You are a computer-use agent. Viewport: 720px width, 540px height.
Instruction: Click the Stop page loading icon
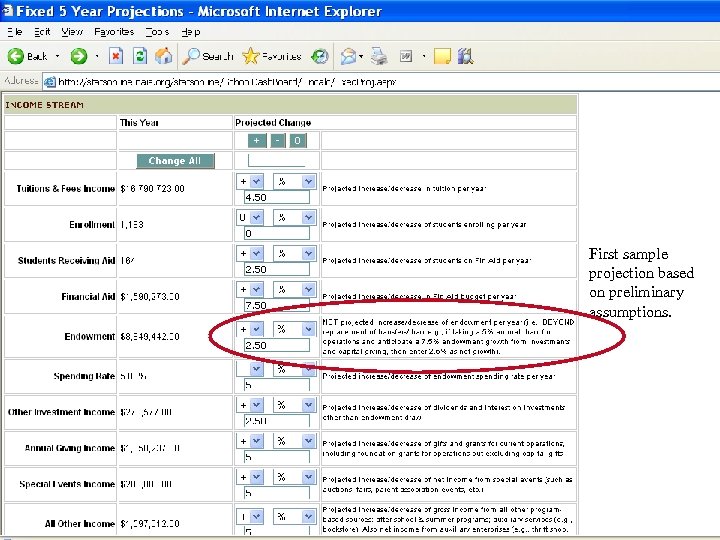click(116, 56)
